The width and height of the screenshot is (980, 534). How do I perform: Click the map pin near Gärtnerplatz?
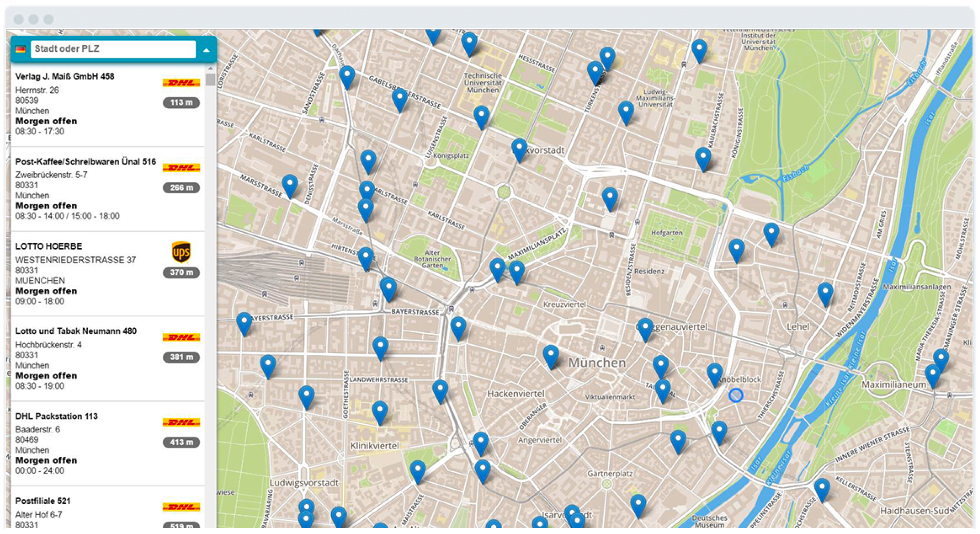638,503
